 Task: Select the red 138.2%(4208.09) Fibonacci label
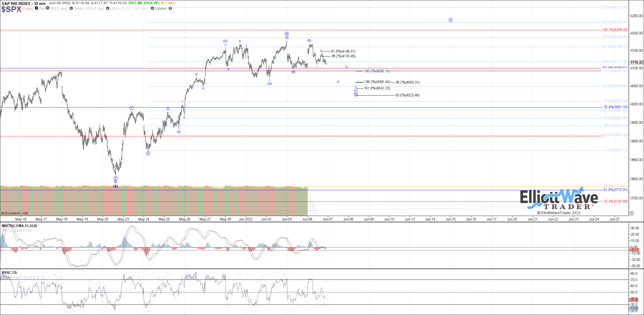pyautogui.click(x=615, y=30)
